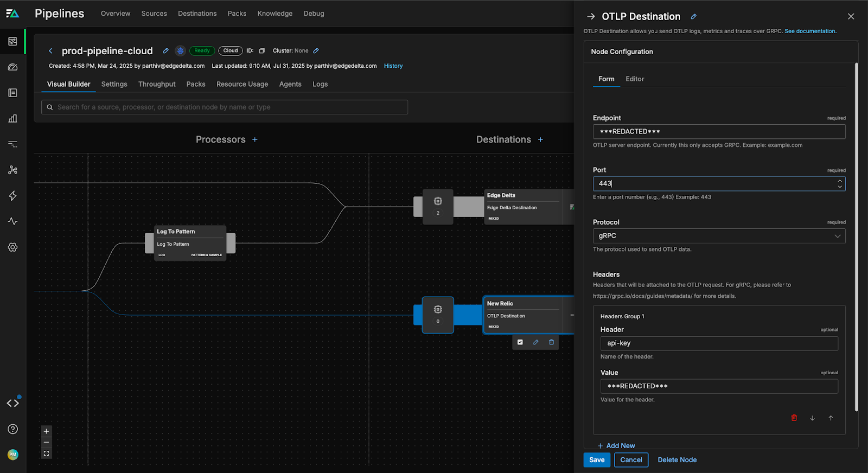Toggle the checkbox under the New Relic node
The image size is (868, 473).
point(520,342)
